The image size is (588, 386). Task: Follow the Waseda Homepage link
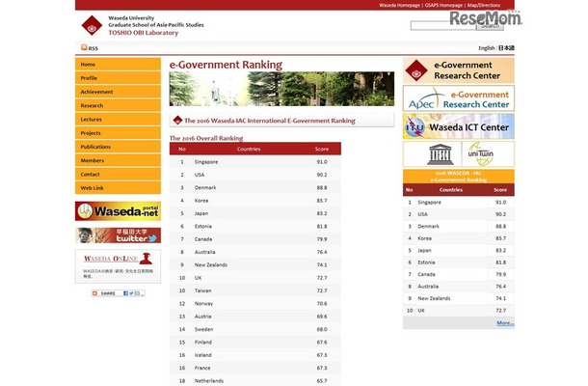pos(399,5)
